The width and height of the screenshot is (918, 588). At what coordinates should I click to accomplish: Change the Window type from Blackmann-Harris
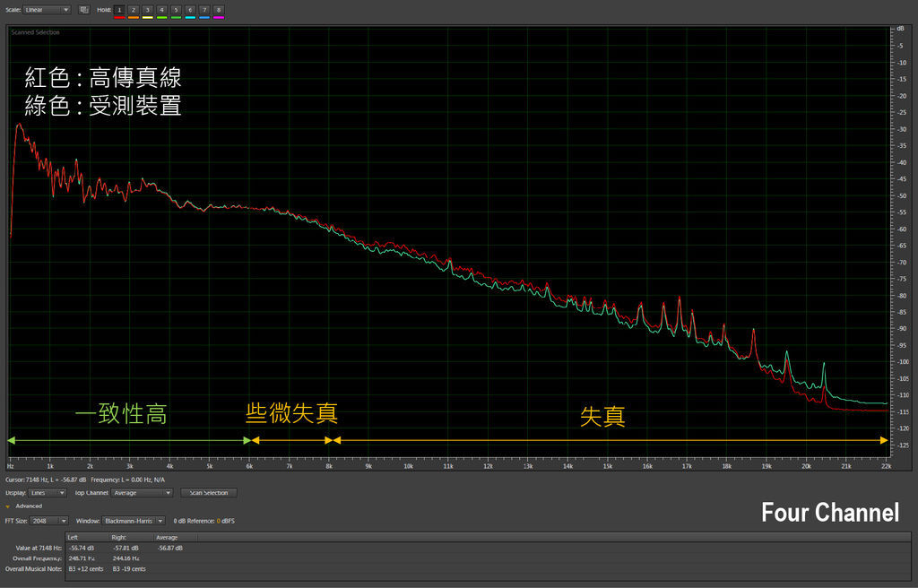point(134,521)
